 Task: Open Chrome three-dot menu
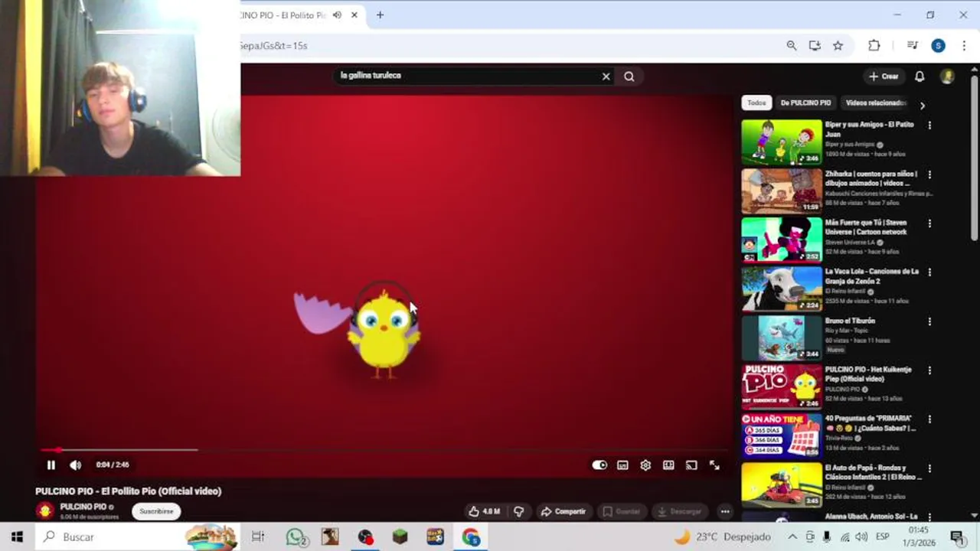click(964, 46)
